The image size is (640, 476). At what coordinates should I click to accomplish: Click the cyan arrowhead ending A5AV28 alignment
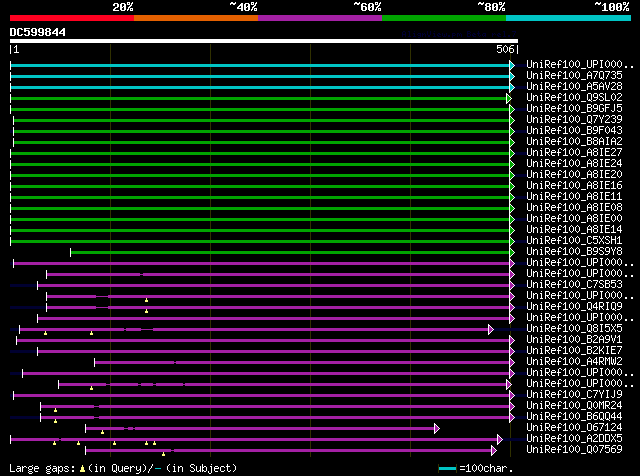point(512,87)
